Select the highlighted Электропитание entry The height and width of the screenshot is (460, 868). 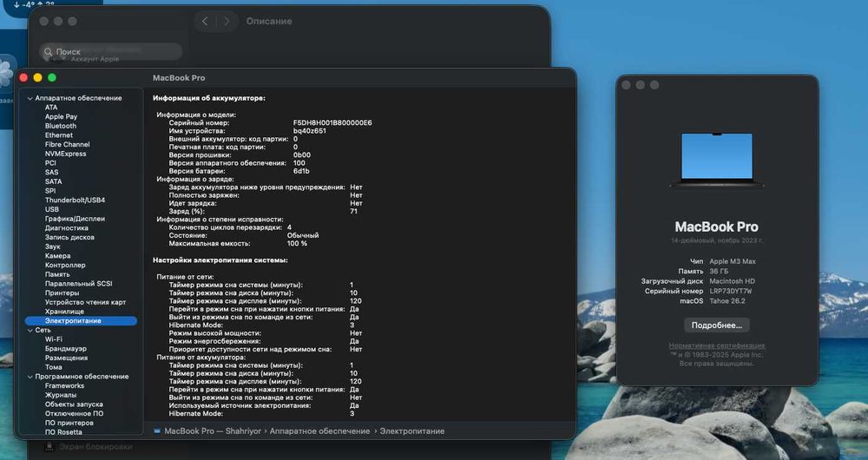pyautogui.click(x=81, y=320)
